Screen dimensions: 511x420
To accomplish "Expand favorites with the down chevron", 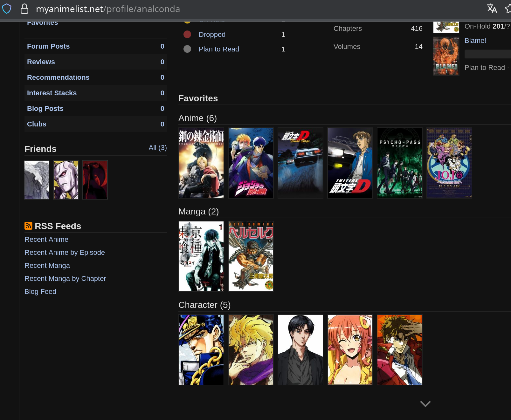I will coord(425,404).
